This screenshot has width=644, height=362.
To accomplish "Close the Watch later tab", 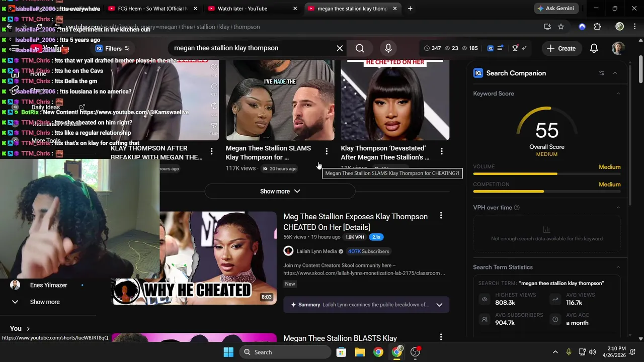I will 295,9.
